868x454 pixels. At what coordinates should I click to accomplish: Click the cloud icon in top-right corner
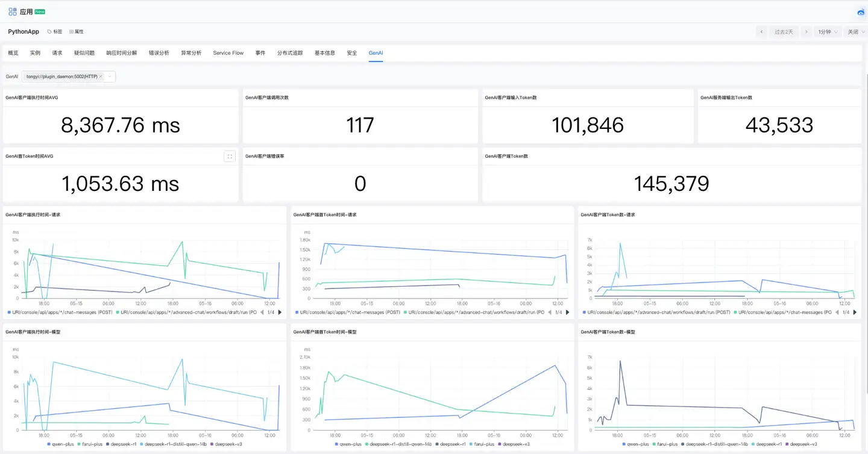click(860, 11)
